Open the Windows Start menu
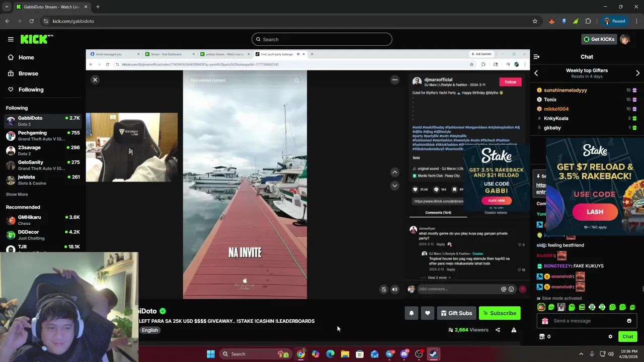 (211, 354)
